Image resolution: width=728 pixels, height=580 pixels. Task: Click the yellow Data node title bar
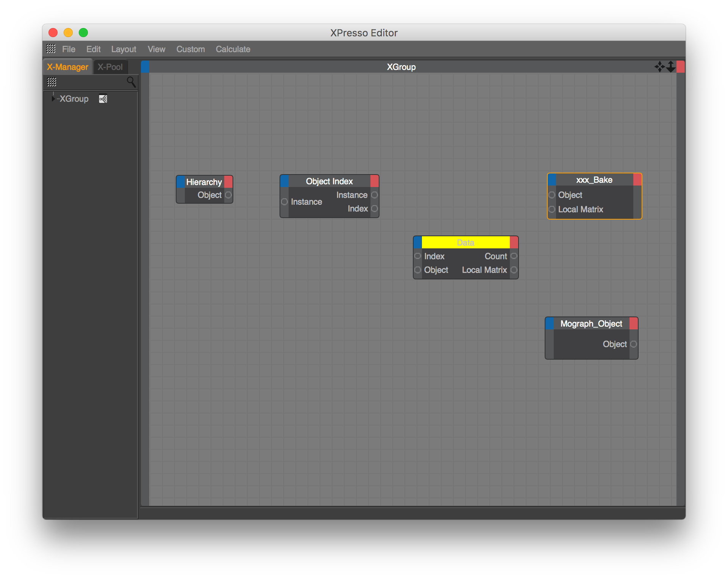[466, 242]
